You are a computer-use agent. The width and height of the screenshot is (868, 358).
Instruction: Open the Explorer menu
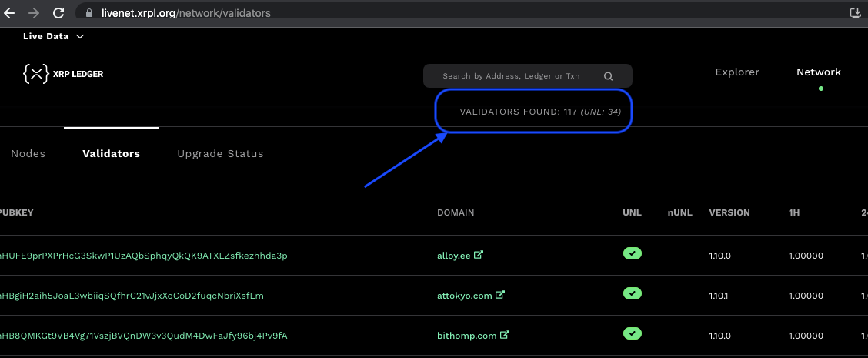point(736,72)
